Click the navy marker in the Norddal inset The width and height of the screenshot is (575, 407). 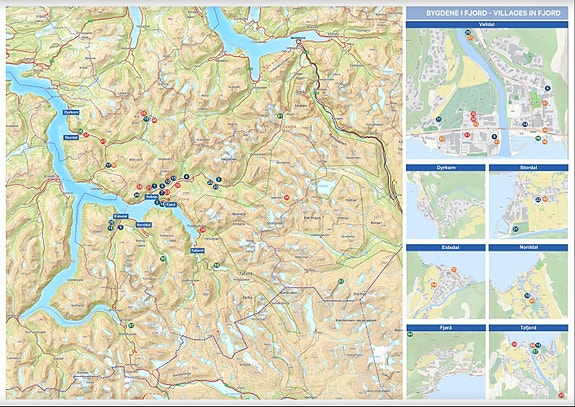tap(527, 296)
